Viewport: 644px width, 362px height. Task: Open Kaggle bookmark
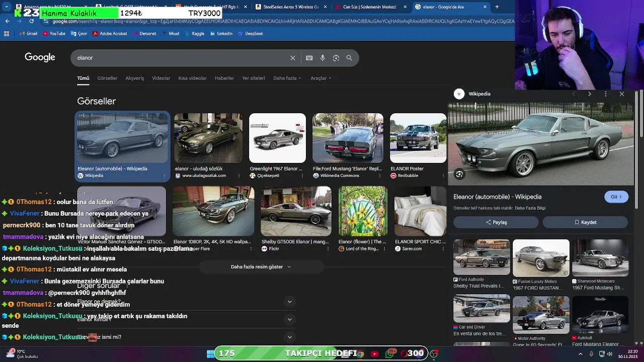(x=194, y=34)
